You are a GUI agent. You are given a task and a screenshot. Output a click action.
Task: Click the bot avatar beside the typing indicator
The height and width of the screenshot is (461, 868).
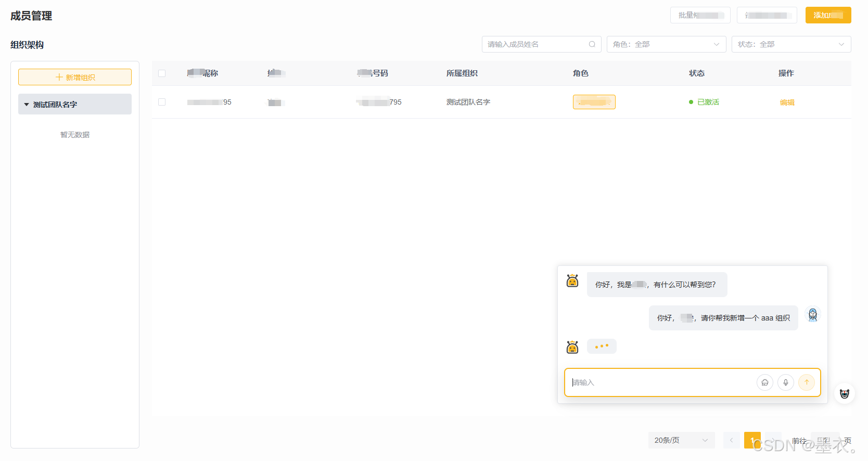572,347
